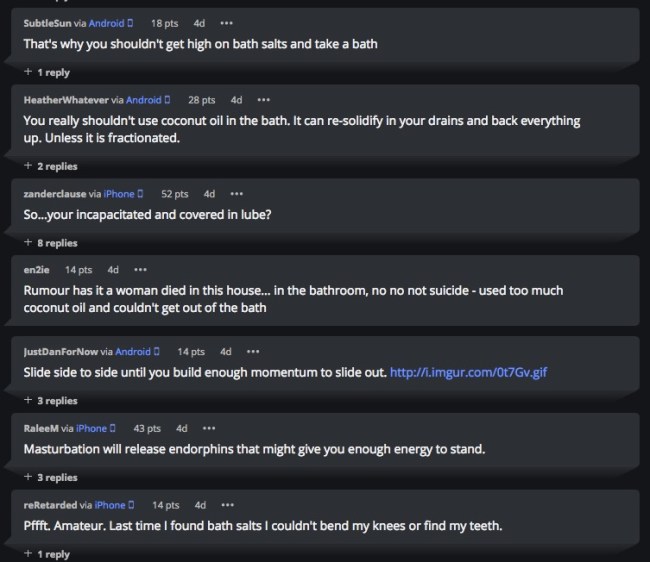Visit en2ie's profile
Screen dimensions: 650x562
[x=37, y=269]
